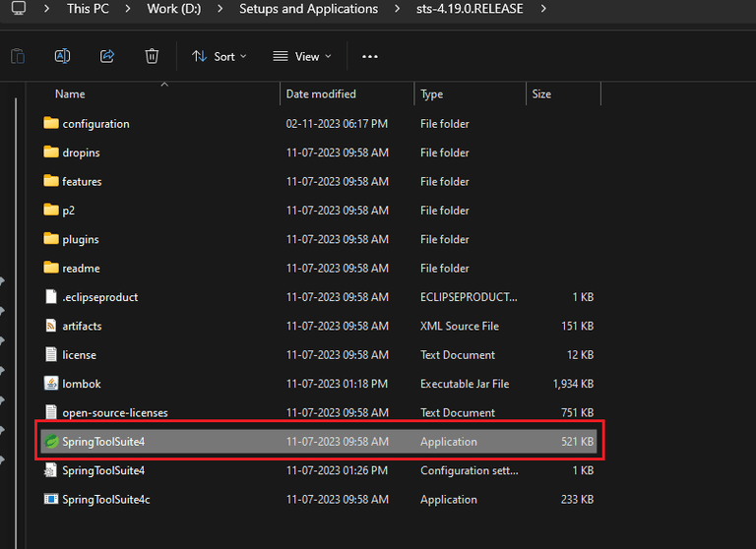Viewport: 756px width, 549px height.
Task: Select the configuration folder name
Action: (95, 124)
